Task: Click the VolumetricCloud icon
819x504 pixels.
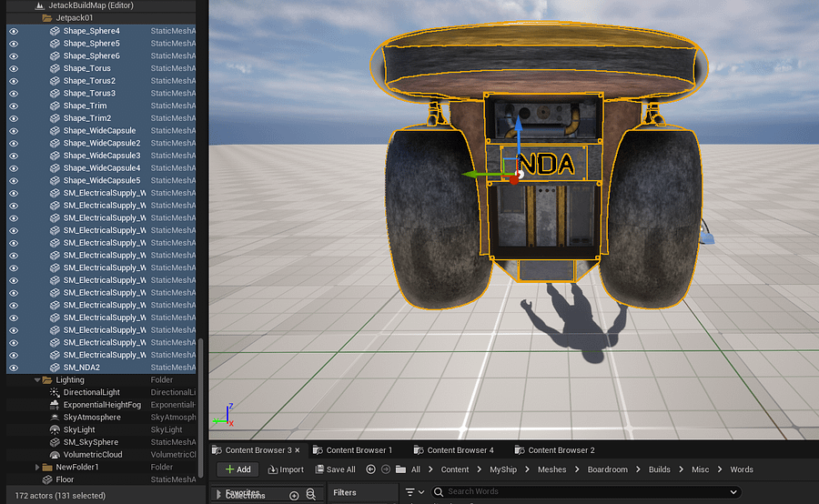Action: pyautogui.click(x=55, y=455)
